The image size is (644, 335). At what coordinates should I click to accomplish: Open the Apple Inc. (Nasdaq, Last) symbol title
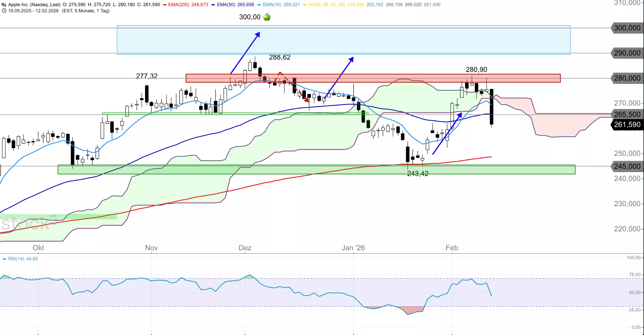34,5
